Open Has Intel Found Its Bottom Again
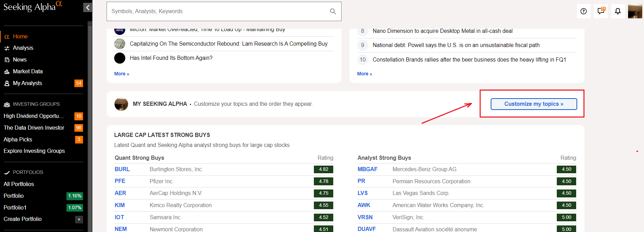Image resolution: width=644 pixels, height=232 pixels. click(x=171, y=58)
